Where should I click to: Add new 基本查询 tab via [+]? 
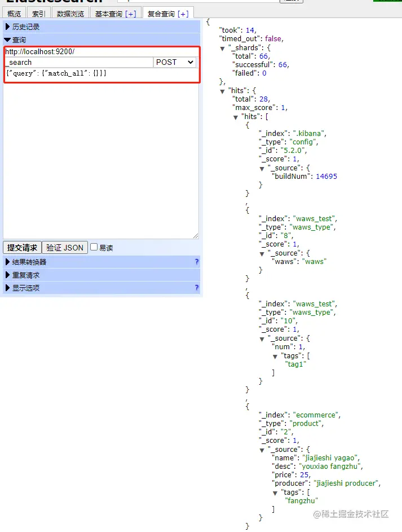[x=130, y=14]
